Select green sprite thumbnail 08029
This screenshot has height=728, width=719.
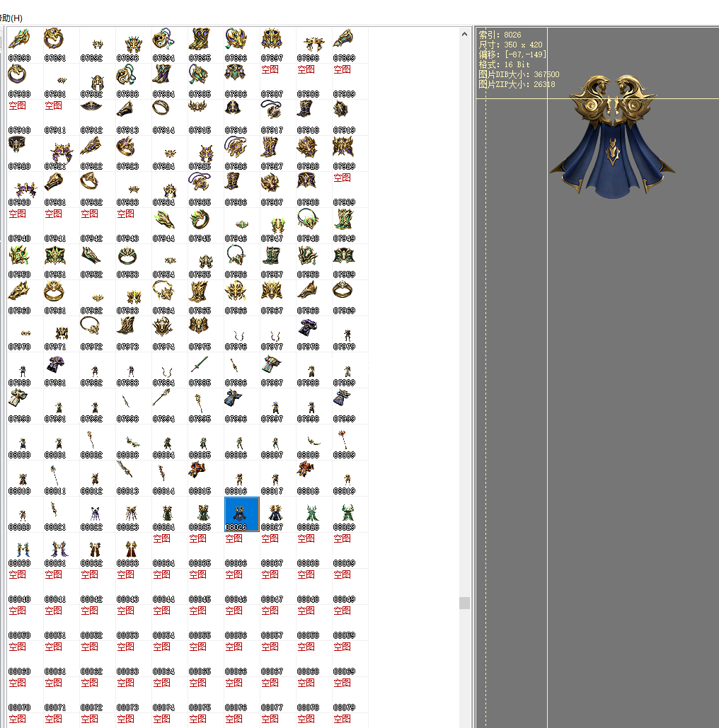click(x=350, y=514)
